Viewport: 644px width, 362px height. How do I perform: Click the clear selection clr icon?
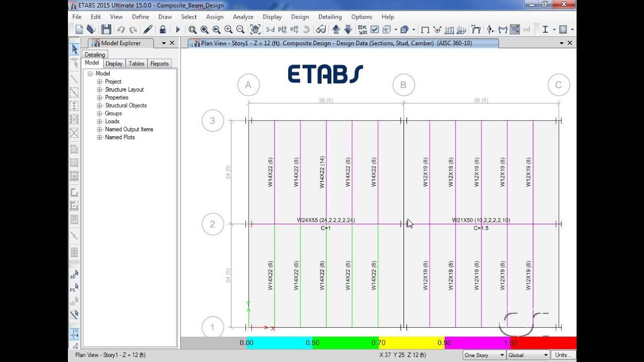point(74,302)
